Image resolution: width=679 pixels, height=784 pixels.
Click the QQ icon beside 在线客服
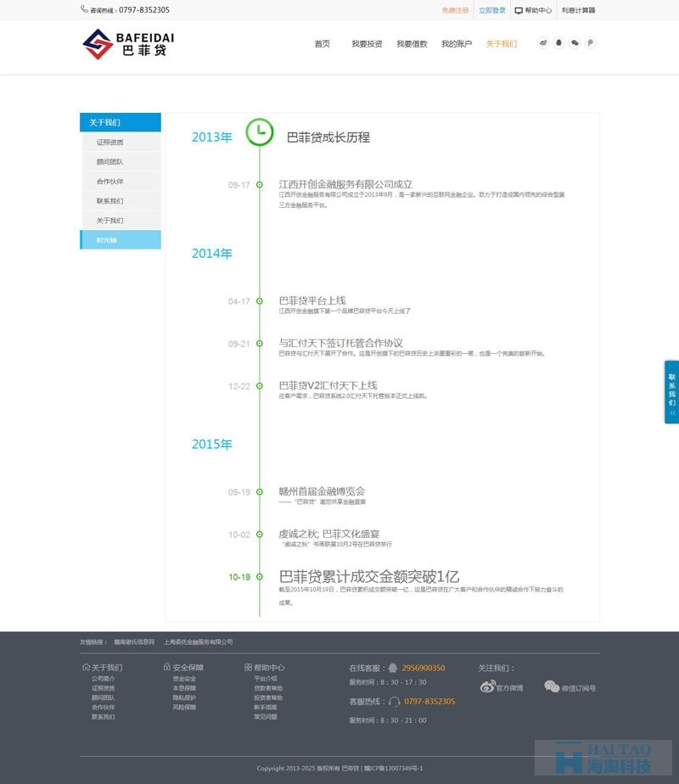393,668
